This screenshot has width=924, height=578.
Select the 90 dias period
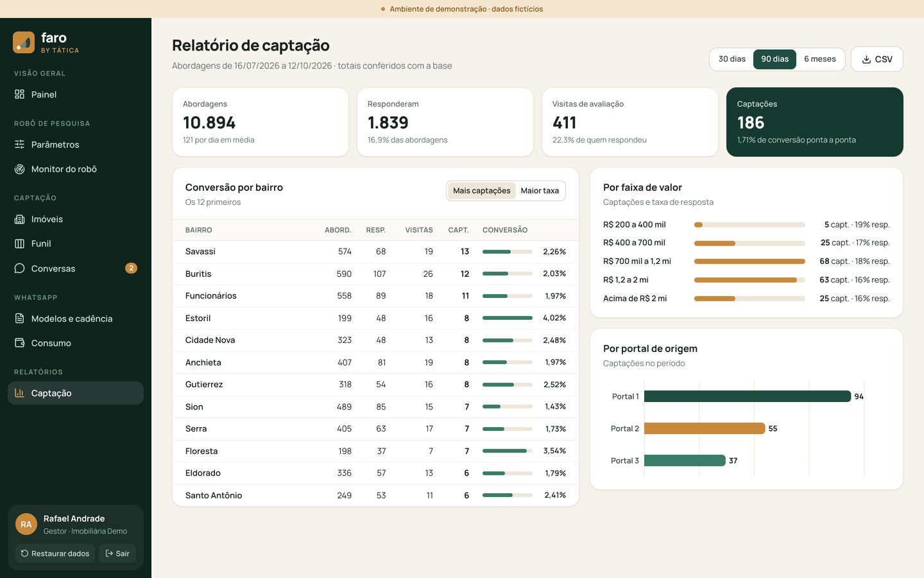[x=774, y=59]
